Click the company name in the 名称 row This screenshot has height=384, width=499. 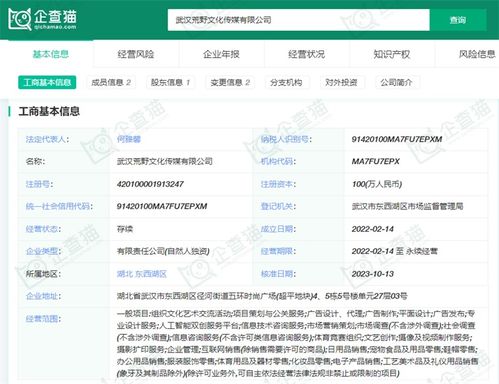pyautogui.click(x=165, y=162)
